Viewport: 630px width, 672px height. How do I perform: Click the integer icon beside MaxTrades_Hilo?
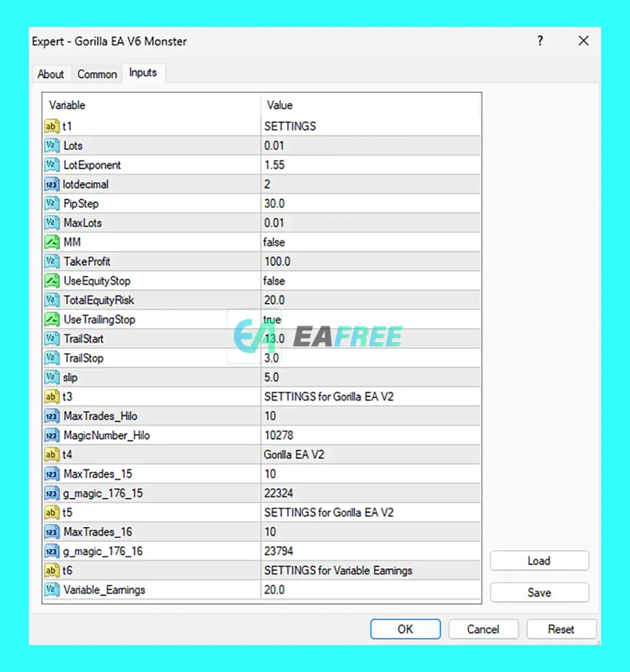pyautogui.click(x=51, y=416)
